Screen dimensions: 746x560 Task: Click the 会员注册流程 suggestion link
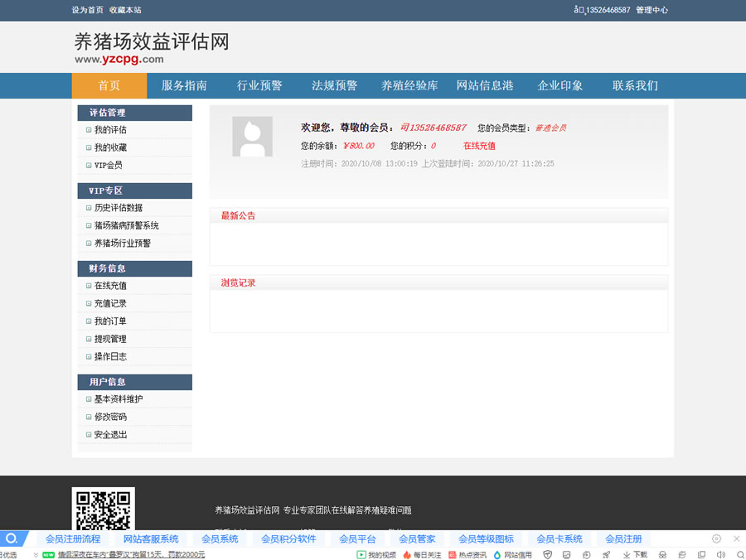(73, 539)
